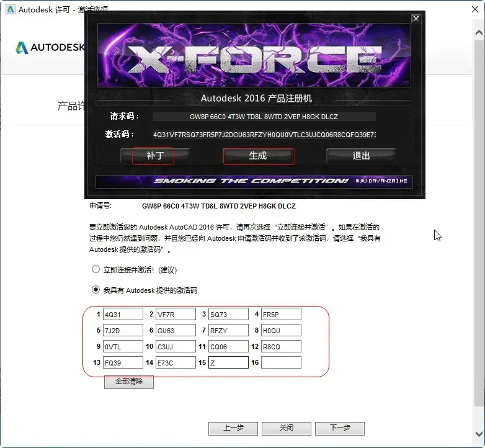The image size is (485, 448).
Task: Click activation code box 6 containing GU63
Action: coord(176,330)
